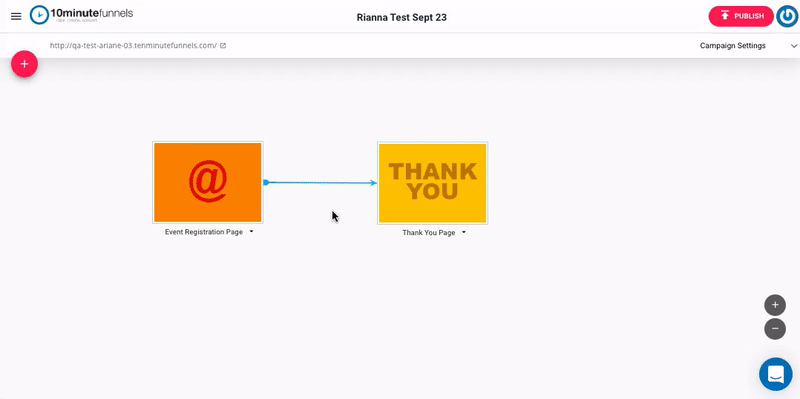Zoom in the funnel canvas

click(775, 305)
